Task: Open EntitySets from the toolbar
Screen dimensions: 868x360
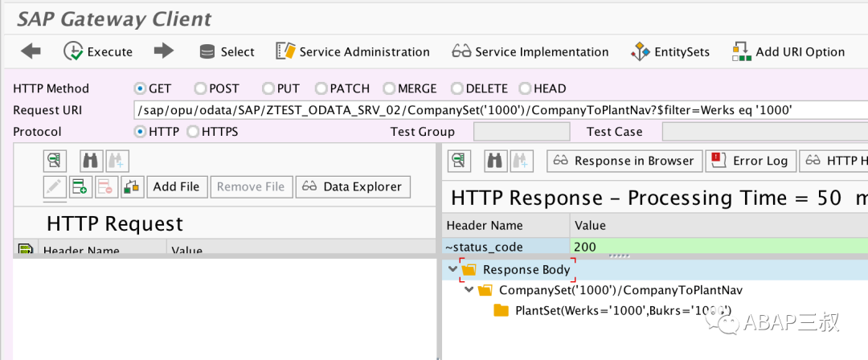Action: (x=670, y=51)
